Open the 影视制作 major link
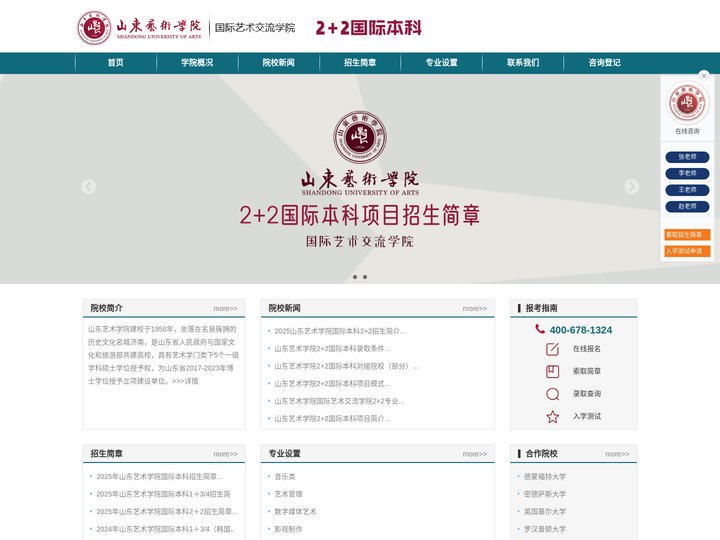The image size is (720, 540). click(x=288, y=529)
